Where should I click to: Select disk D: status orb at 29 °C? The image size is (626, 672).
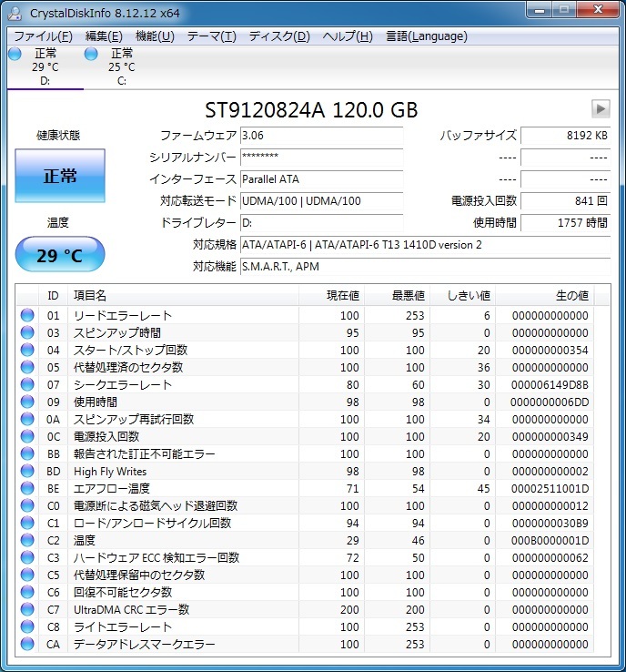(x=15, y=55)
